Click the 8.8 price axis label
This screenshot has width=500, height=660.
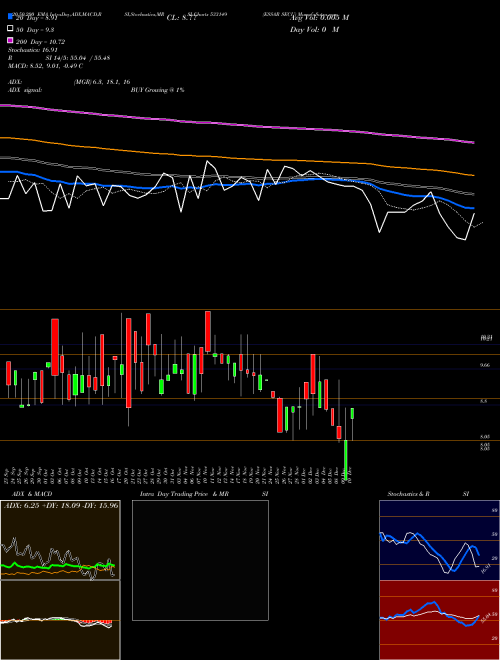click(x=484, y=402)
